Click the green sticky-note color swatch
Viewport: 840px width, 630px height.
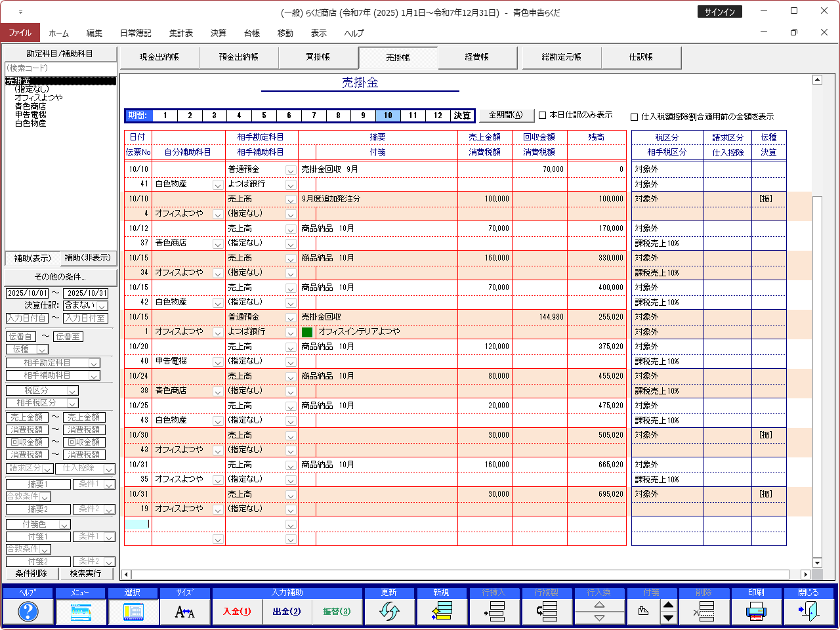(307, 332)
